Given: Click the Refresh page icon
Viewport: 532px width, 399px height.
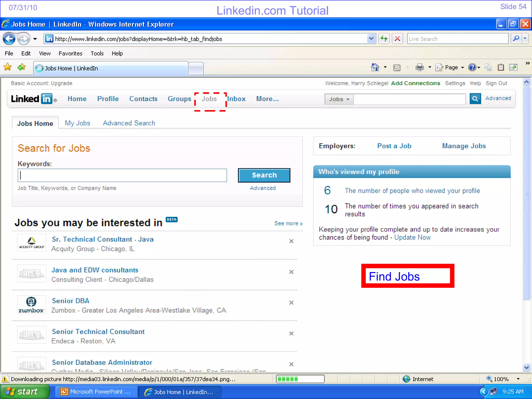Looking at the screenshot, I should [x=384, y=39].
